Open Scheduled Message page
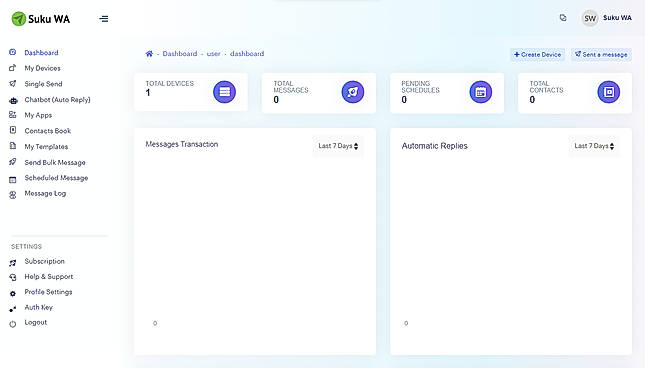This screenshot has height=368, width=645. pos(56,178)
